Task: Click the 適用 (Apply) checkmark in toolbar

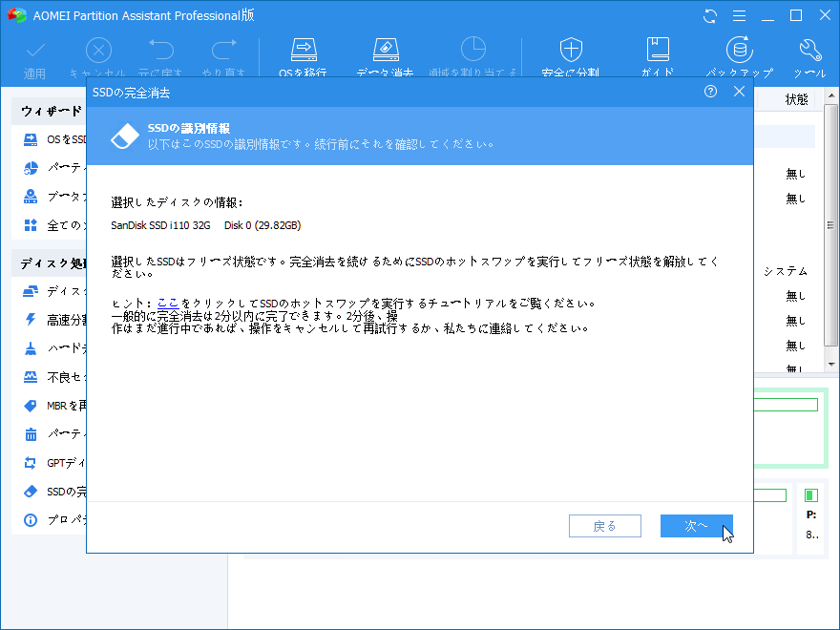Action: (34, 51)
